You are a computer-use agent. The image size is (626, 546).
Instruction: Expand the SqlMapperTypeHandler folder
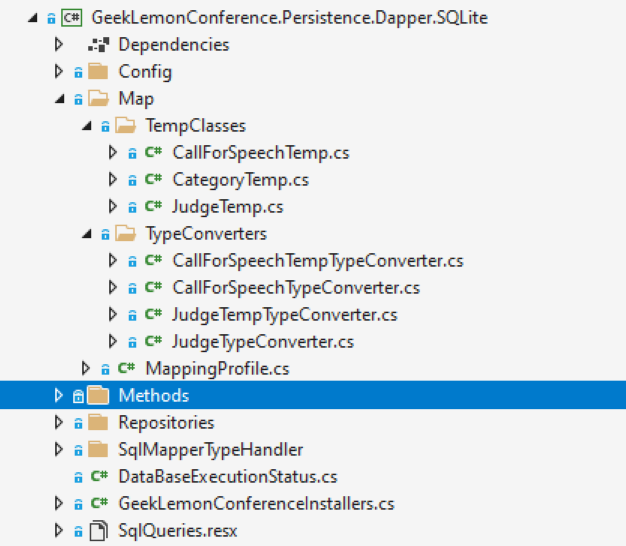[59, 449]
